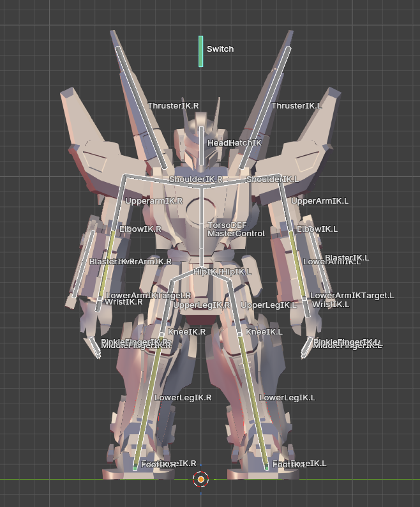Click the ElbowIK.R label
This screenshot has height=507, width=420.
point(140,229)
